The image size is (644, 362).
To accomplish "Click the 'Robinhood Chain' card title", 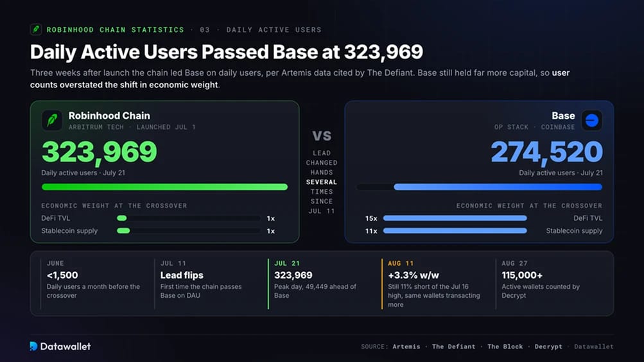I will 109,116.
